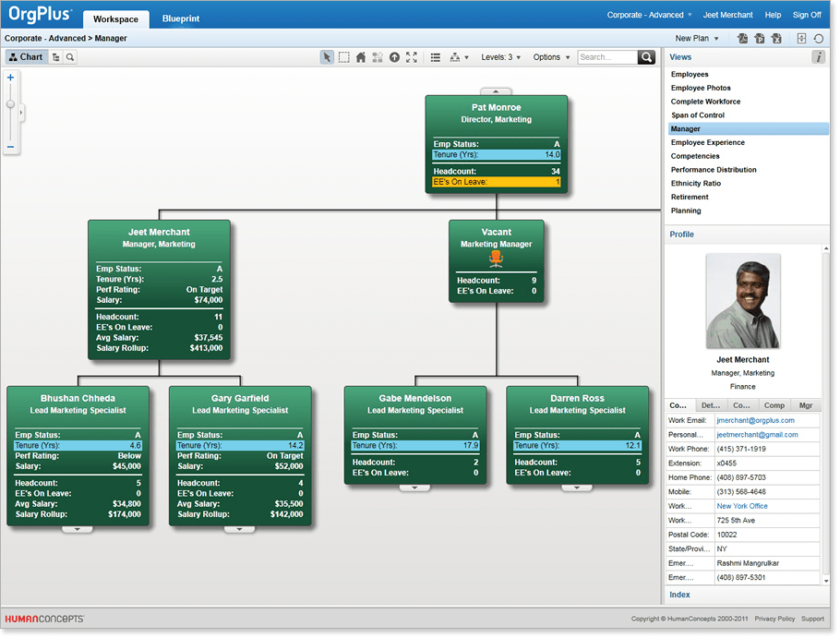Click into the Search field
This screenshot has width=840, height=638.
[607, 57]
